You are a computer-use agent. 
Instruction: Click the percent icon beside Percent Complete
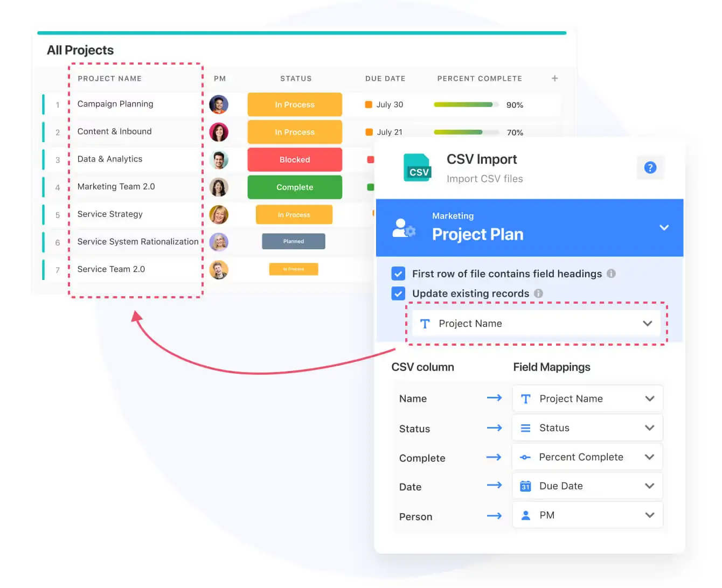[x=525, y=457]
